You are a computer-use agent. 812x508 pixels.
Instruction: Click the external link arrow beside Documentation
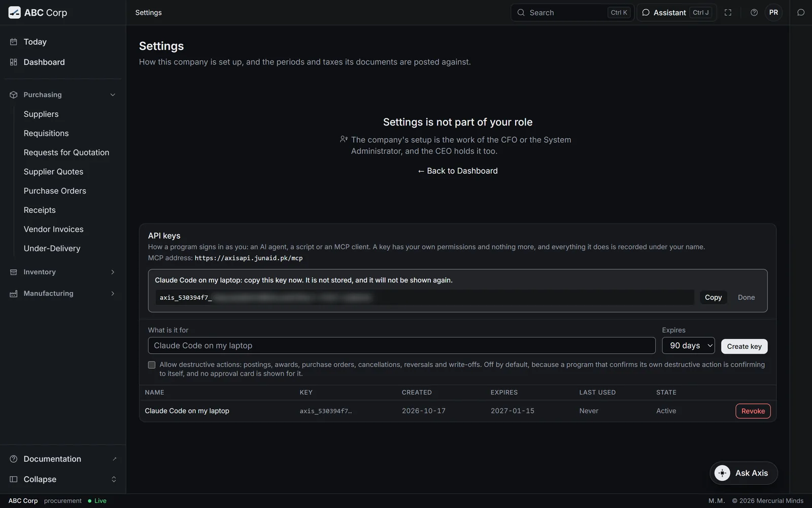pos(114,459)
